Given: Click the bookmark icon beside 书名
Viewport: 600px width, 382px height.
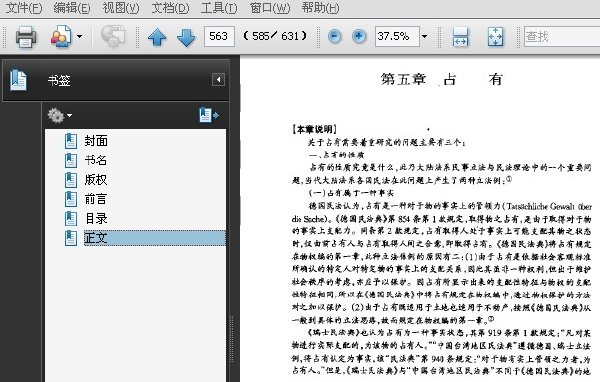Looking at the screenshot, I should pyautogui.click(x=71, y=160).
